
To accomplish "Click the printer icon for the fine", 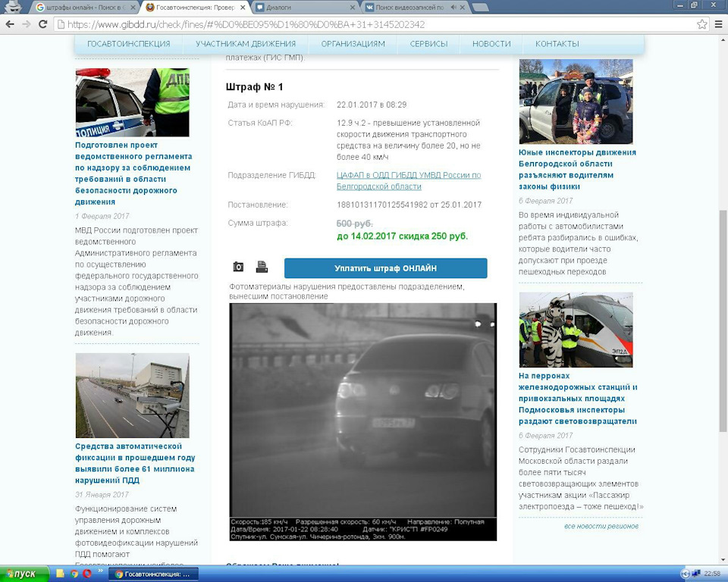I will tap(262, 267).
